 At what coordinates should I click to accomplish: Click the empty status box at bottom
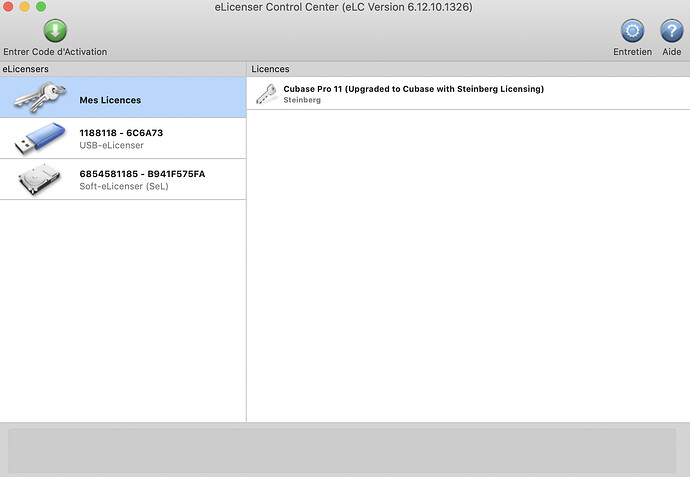(x=342, y=451)
